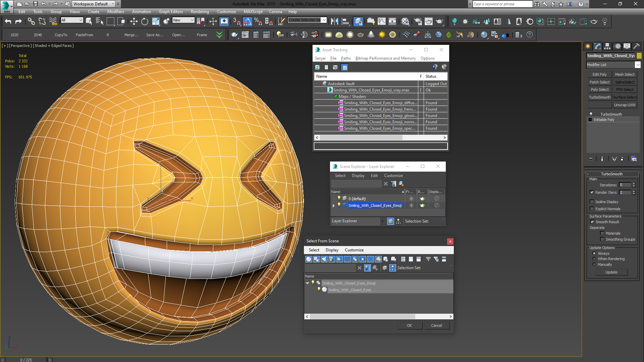Activate Select and Uniform Scale tool
Image resolution: width=644 pixels, height=362 pixels.
coord(156,21)
